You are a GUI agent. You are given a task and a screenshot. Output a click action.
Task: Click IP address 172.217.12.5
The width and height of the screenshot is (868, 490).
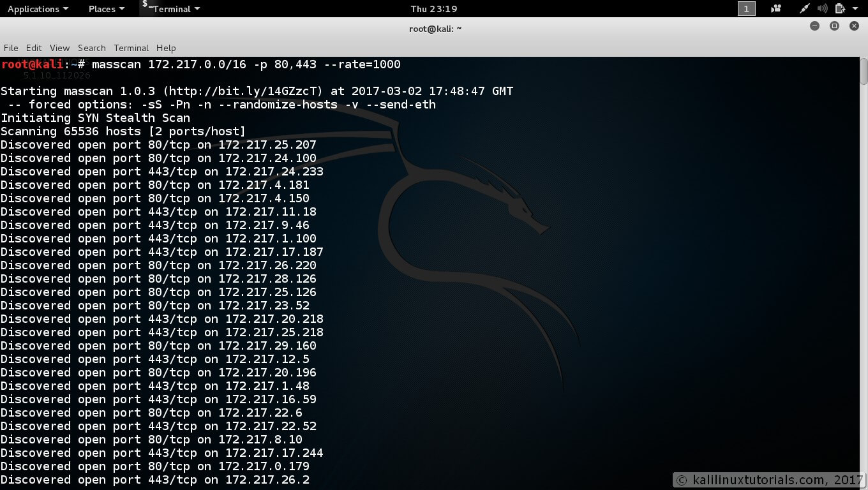click(x=267, y=359)
